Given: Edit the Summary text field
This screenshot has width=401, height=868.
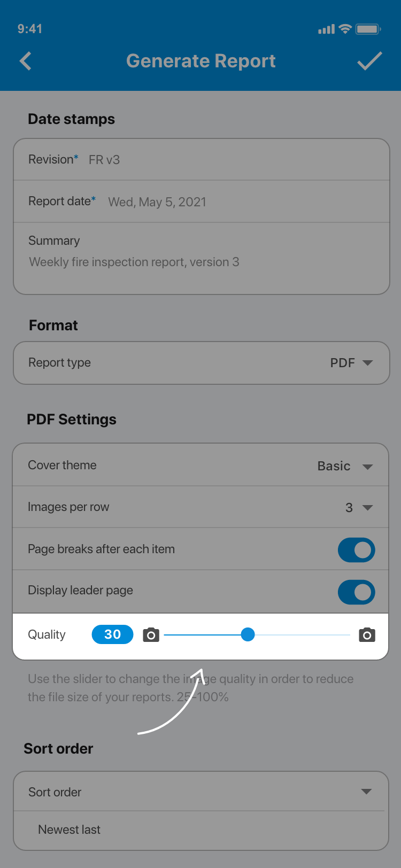Looking at the screenshot, I should (134, 262).
